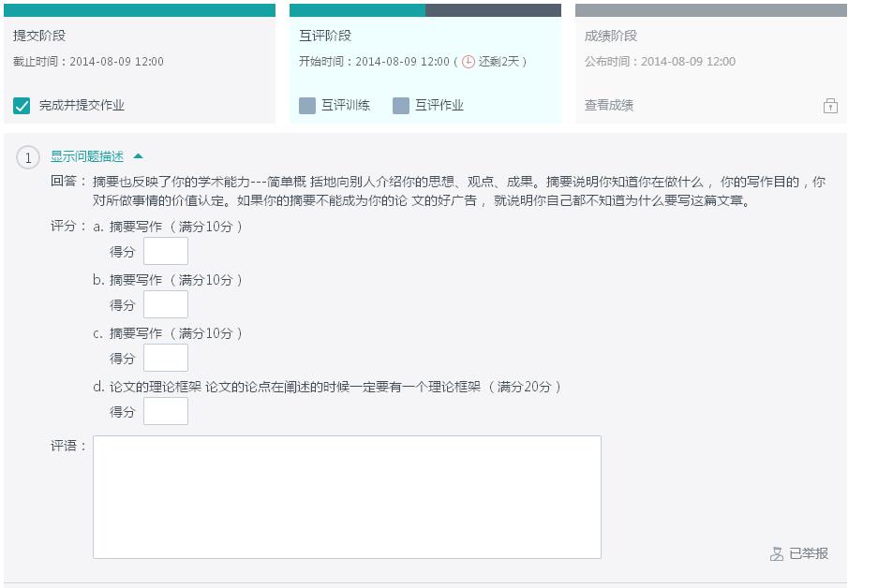878x588 pixels.
Task: Click the 显示问题描述 link
Action: click(86, 156)
